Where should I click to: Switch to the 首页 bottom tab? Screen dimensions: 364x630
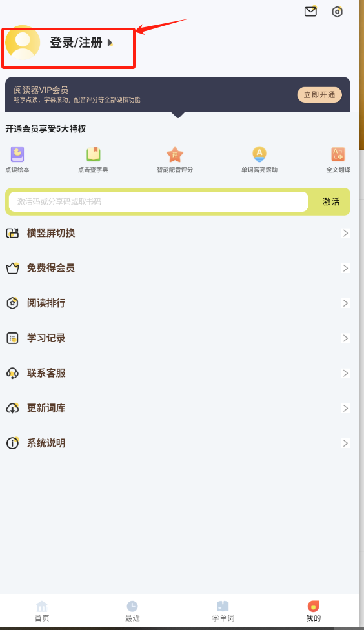(x=42, y=611)
